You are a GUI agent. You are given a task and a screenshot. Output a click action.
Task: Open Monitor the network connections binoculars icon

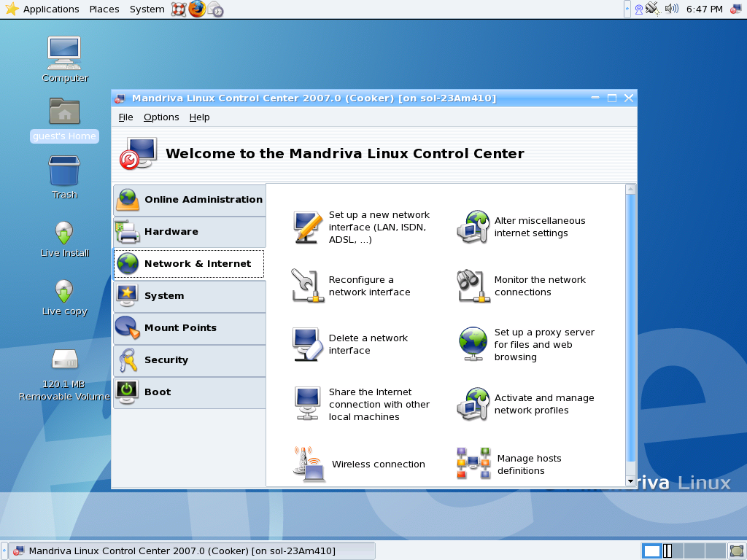click(473, 286)
